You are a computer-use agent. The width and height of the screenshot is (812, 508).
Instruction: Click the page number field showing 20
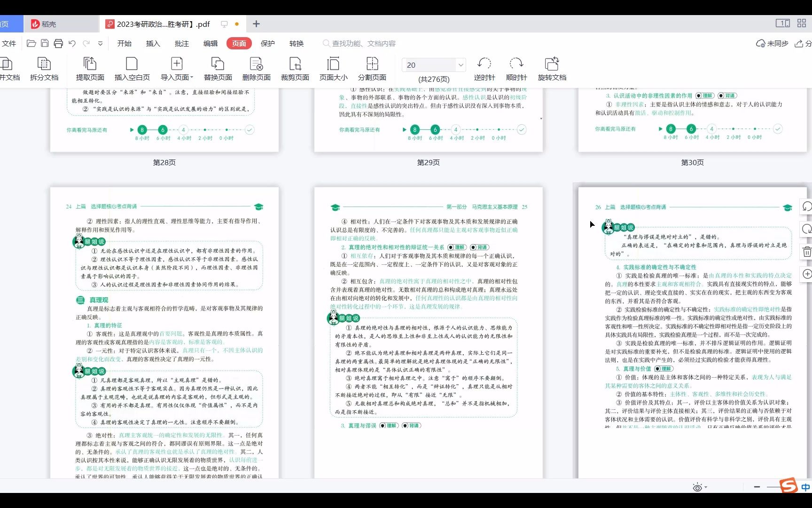click(429, 65)
